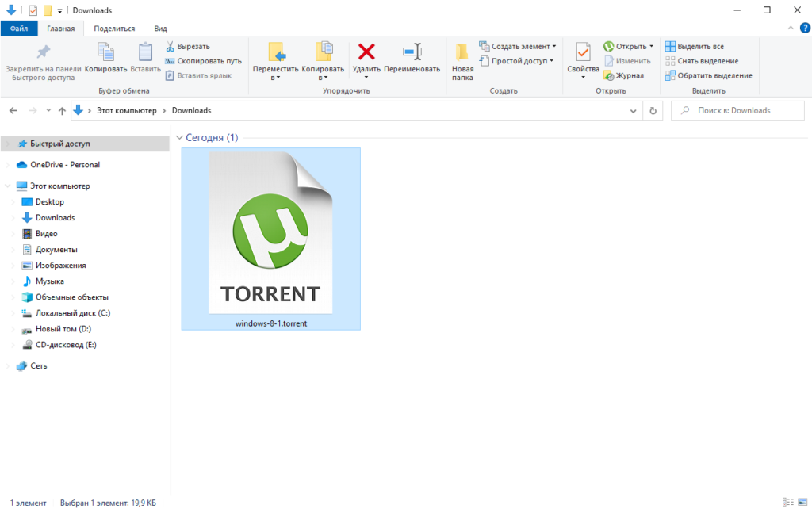The height and width of the screenshot is (509, 812).
Task: Switch to the Поделиться ribbon tab
Action: pyautogui.click(x=114, y=29)
